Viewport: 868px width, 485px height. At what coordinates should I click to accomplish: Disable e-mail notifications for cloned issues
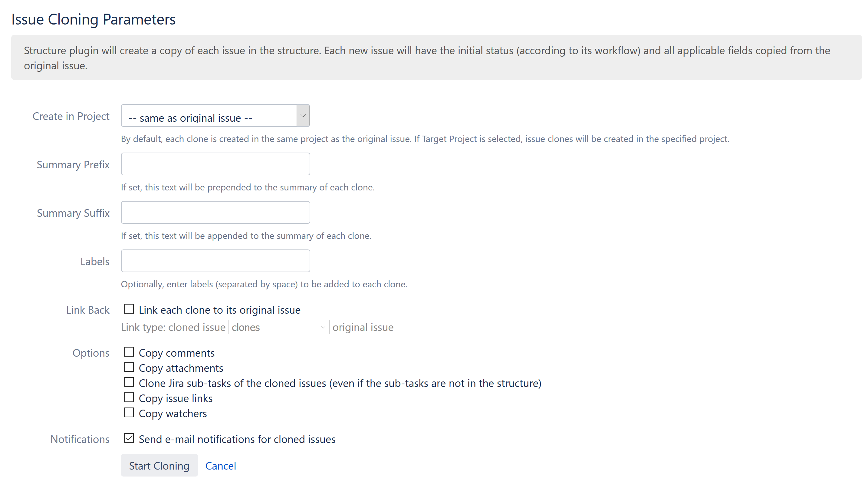128,438
